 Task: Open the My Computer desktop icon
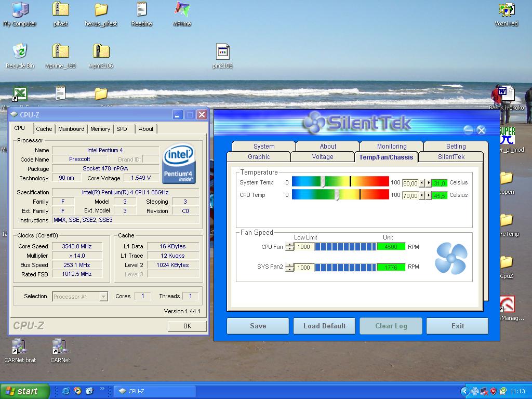tap(20, 14)
